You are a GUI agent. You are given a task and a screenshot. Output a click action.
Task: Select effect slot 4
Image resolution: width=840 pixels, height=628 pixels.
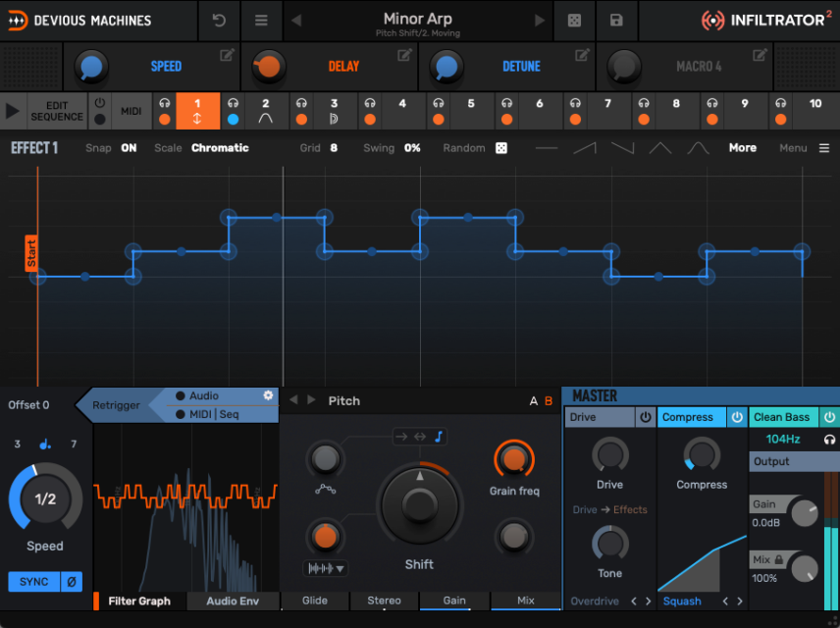pos(402,110)
